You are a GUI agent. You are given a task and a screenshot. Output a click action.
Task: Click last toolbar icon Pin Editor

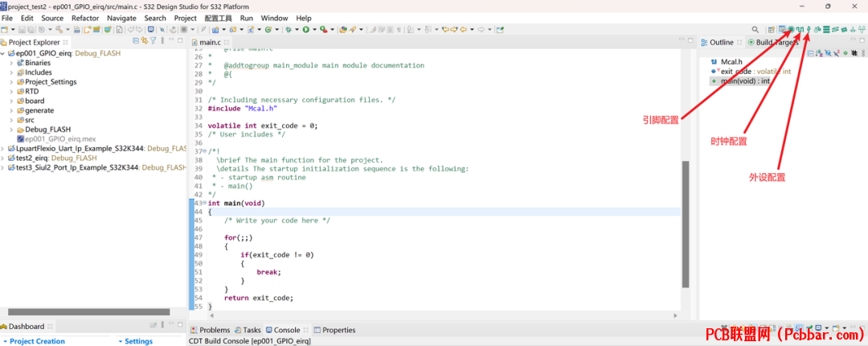click(500, 30)
